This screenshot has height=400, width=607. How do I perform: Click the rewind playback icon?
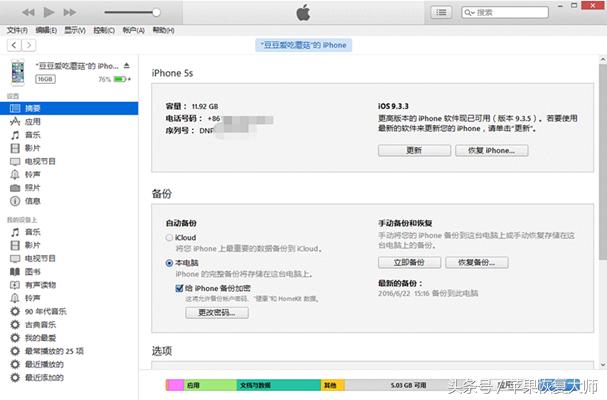(28, 12)
